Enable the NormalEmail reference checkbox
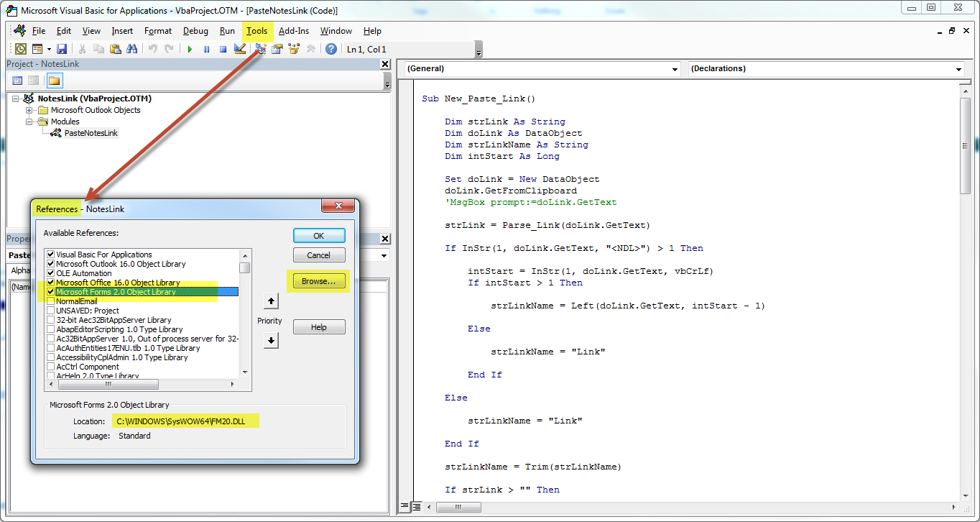The image size is (980, 522). [50, 301]
